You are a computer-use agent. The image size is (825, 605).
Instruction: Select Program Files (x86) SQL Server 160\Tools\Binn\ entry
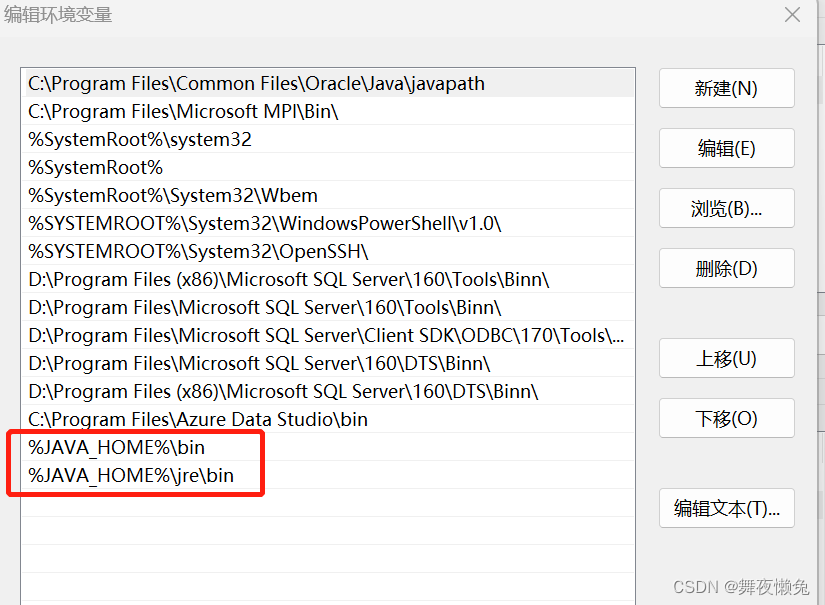pyautogui.click(x=328, y=279)
